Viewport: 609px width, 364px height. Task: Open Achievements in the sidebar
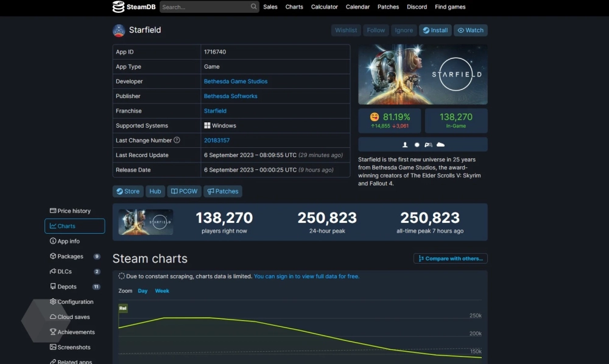[x=76, y=332]
